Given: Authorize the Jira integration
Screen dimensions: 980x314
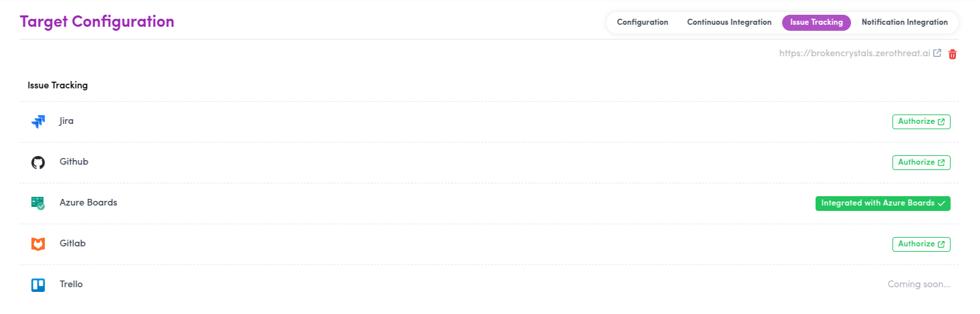Looking at the screenshot, I should pos(921,122).
